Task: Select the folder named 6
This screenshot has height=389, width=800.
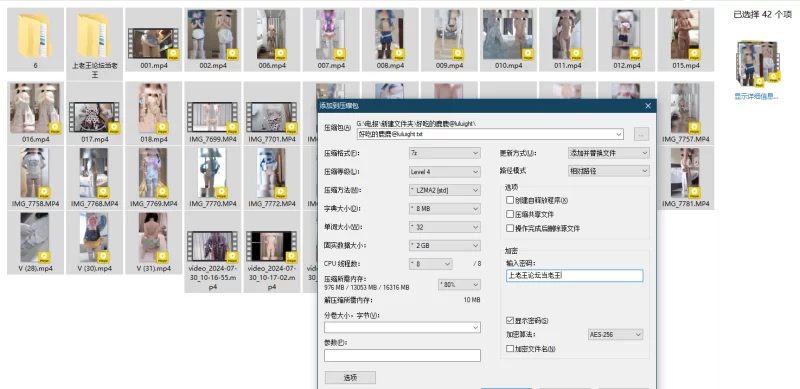Action: (35, 39)
